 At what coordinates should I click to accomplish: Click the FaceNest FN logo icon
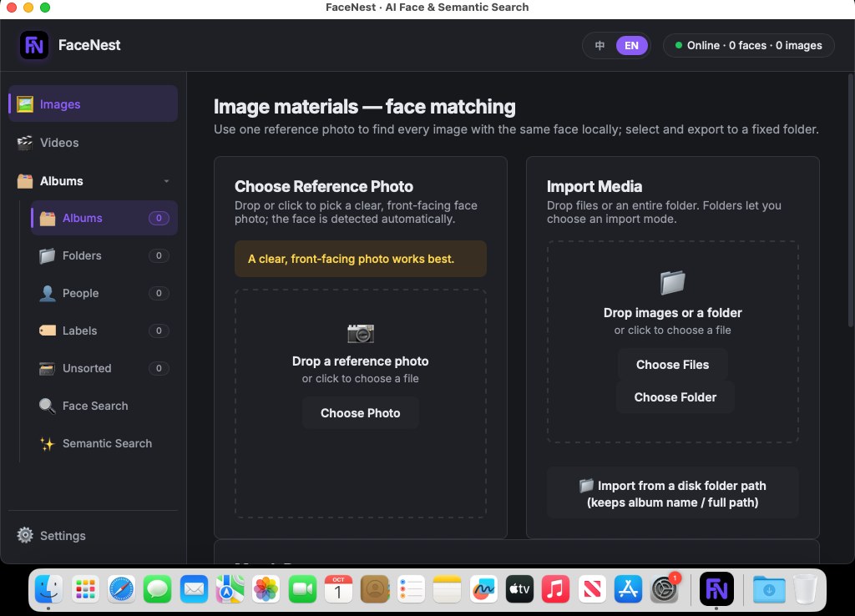click(33, 45)
